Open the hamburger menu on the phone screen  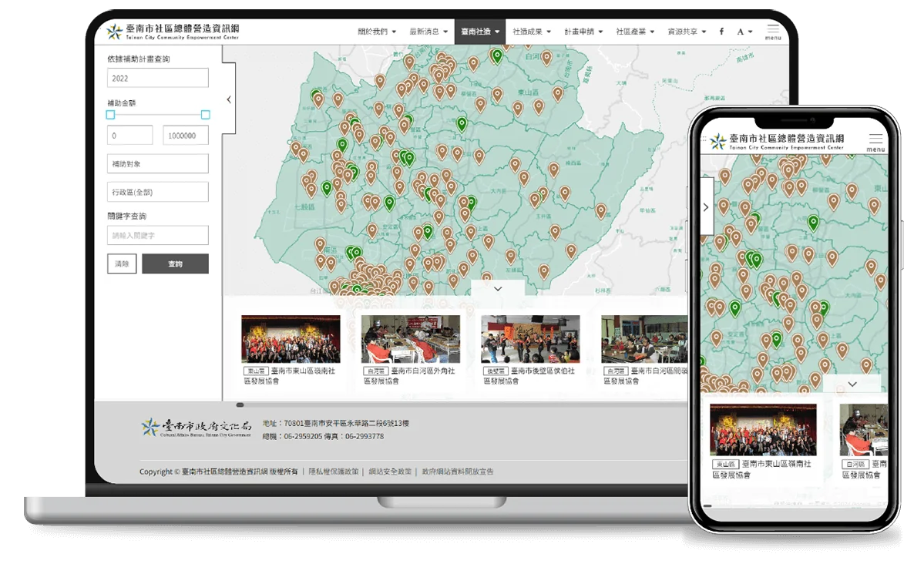click(875, 142)
